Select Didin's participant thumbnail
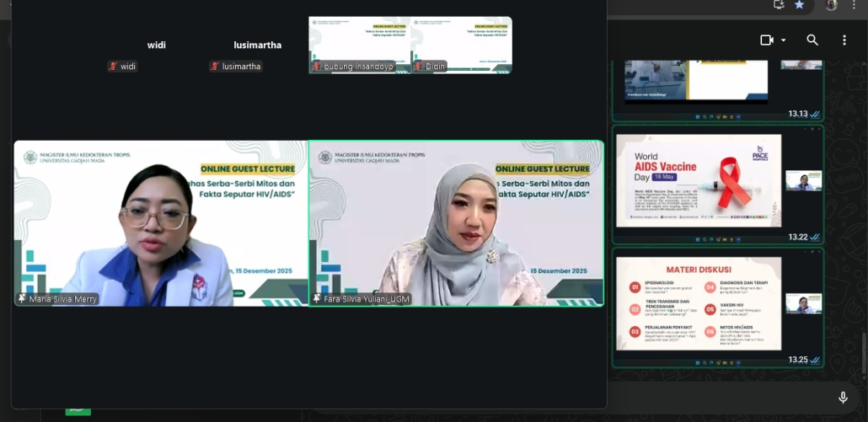Viewport: 868px width, 422px height. click(x=462, y=44)
